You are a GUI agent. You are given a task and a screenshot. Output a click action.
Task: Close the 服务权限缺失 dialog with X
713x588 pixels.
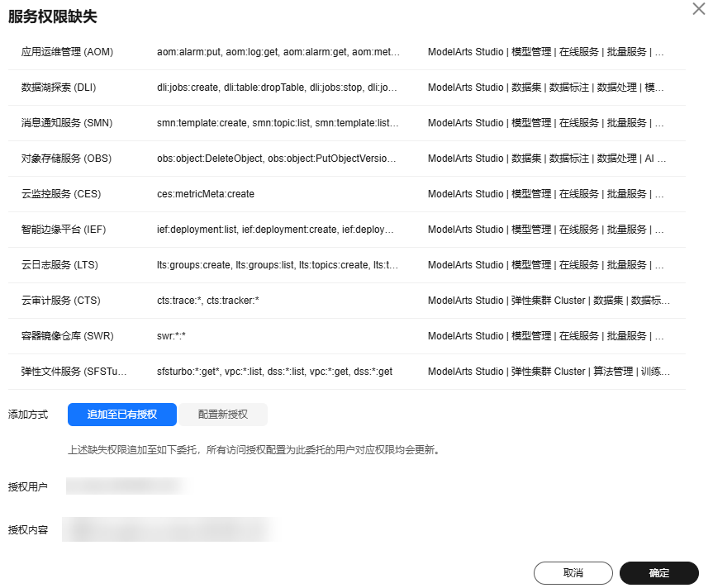pyautogui.click(x=698, y=8)
